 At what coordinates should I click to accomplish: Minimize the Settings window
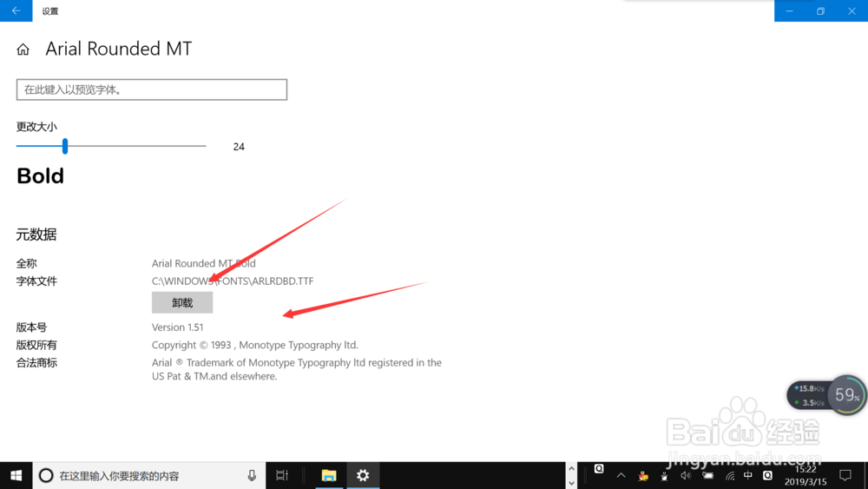[789, 10]
